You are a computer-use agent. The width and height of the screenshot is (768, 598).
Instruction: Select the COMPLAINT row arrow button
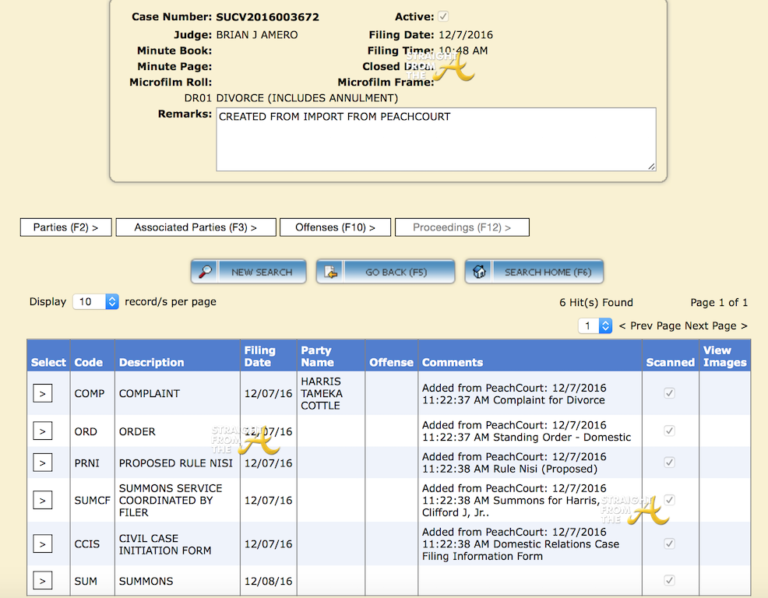click(42, 394)
